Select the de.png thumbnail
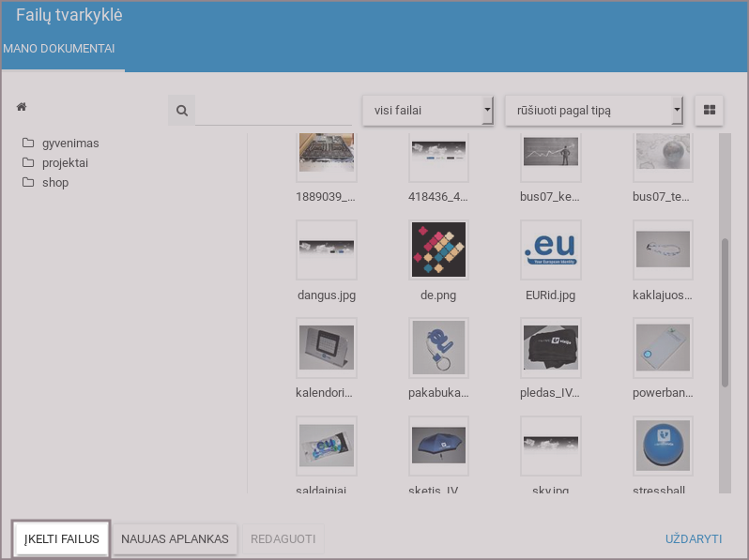Image resolution: width=749 pixels, height=560 pixels. click(x=439, y=250)
